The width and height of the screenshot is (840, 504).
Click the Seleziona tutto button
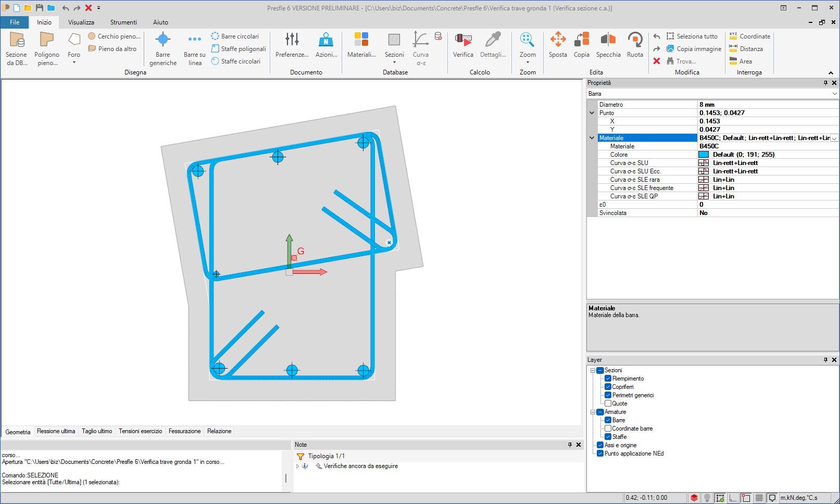pyautogui.click(x=692, y=36)
